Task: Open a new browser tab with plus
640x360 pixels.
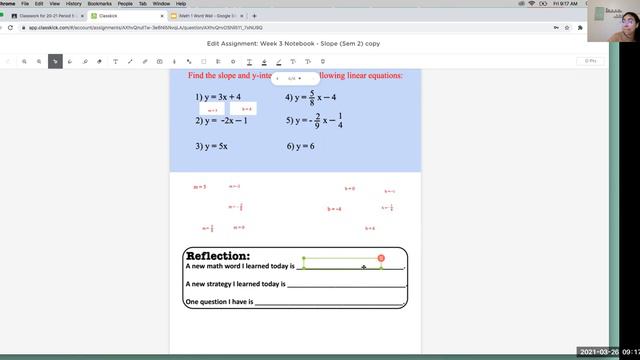Action: tap(254, 16)
